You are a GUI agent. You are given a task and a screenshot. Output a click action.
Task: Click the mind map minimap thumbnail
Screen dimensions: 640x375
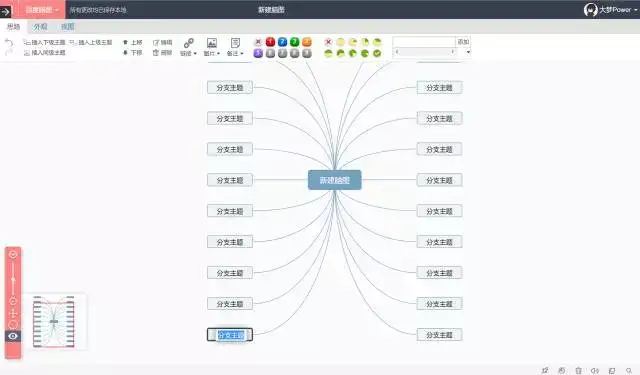tap(54, 322)
